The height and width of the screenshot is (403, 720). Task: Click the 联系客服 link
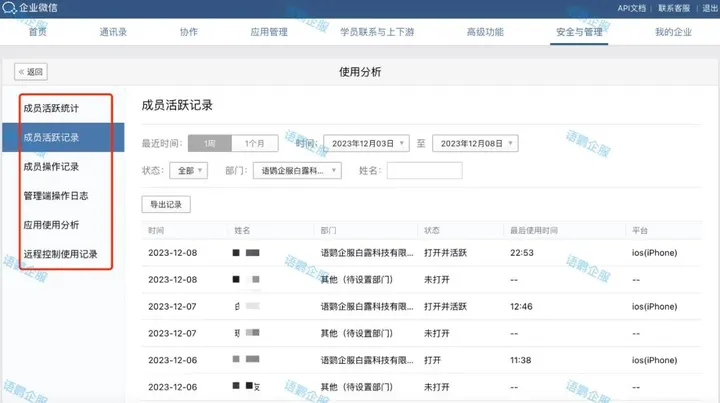point(674,8)
